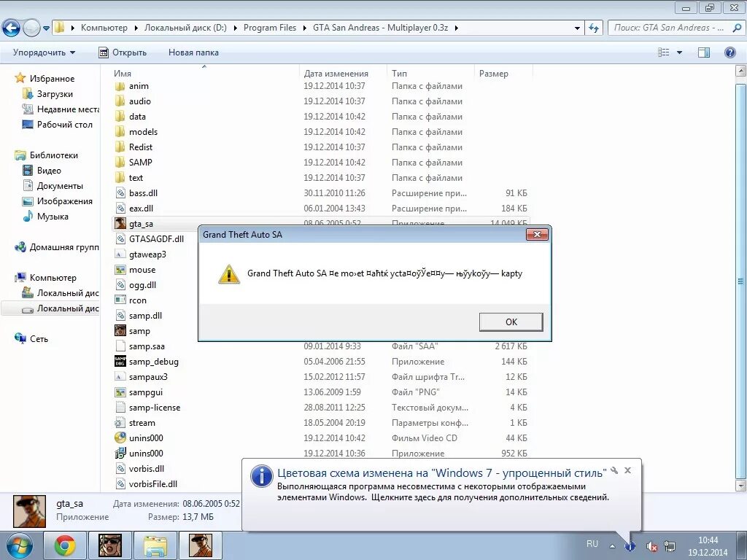Select Локальный диск (D:) in the breadcrumb
The image size is (747, 560).
coord(185,28)
